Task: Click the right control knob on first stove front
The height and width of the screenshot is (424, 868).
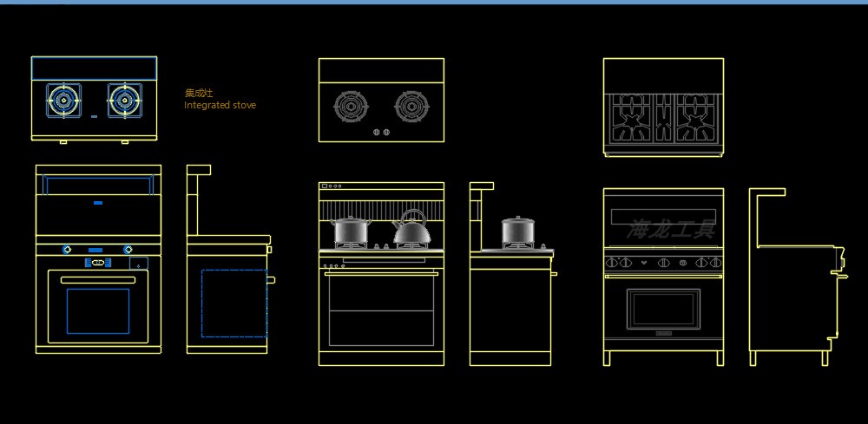Action: [x=128, y=250]
